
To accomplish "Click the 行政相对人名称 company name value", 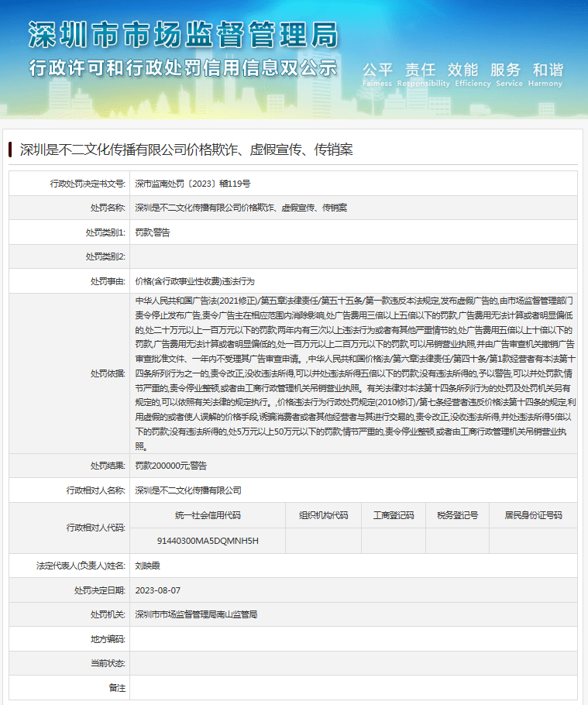I will 188,490.
